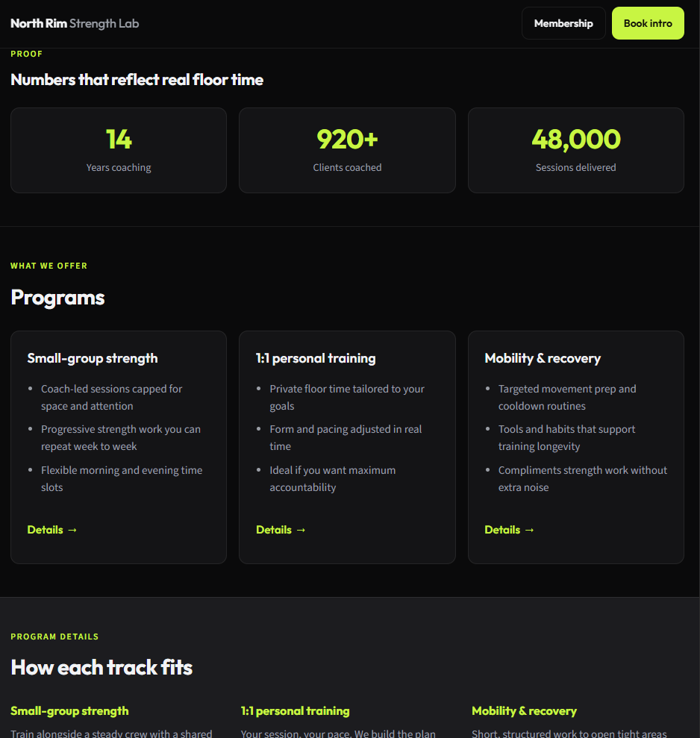Click the Book intro button

point(647,23)
